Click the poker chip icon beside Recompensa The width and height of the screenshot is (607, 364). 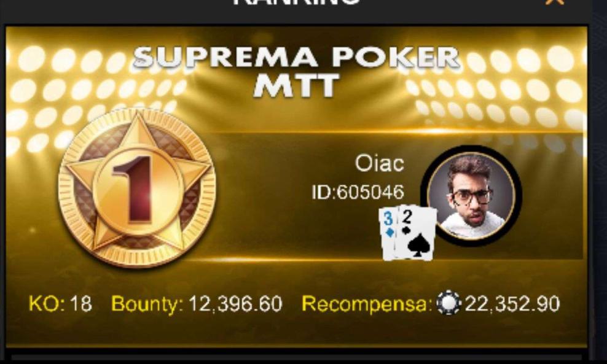(x=448, y=303)
